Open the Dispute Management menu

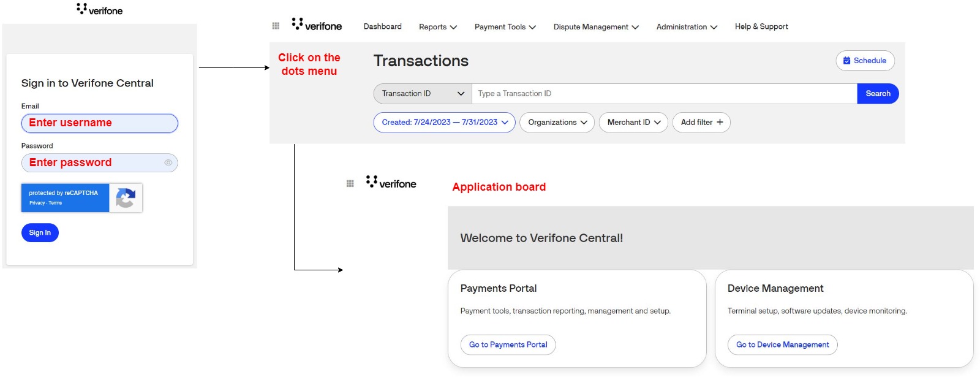coord(595,27)
